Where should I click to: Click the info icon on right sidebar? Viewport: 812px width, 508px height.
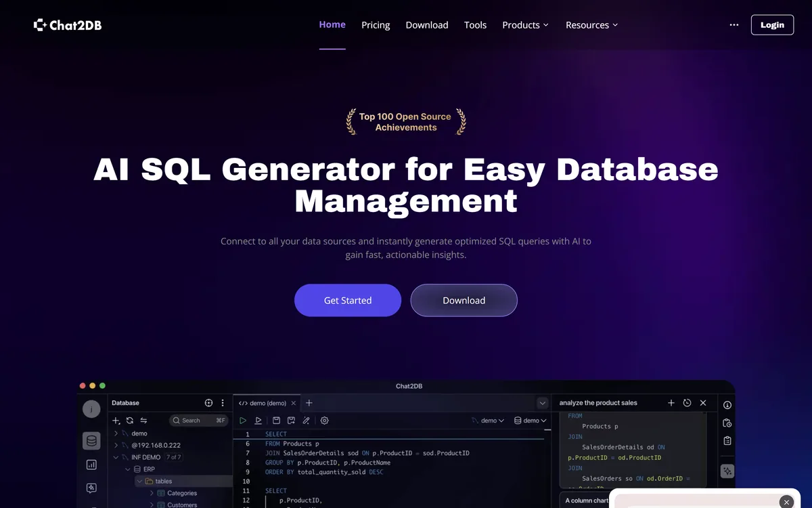[x=727, y=405]
